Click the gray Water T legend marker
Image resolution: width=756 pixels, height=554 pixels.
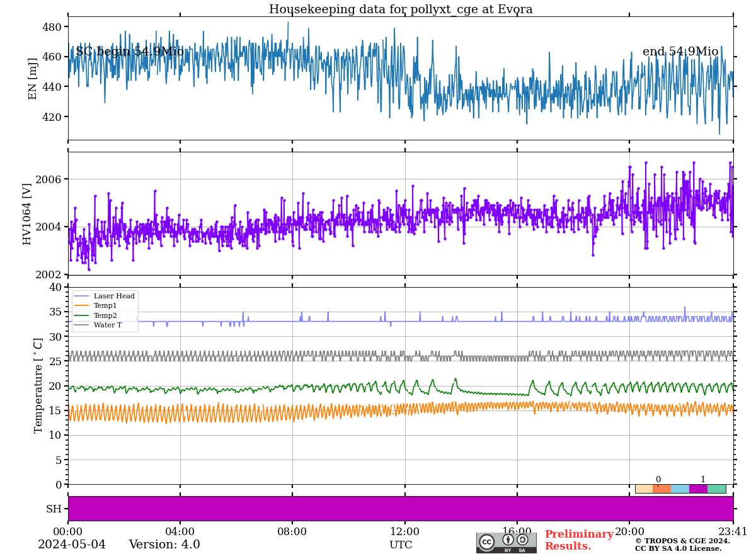coord(82,325)
